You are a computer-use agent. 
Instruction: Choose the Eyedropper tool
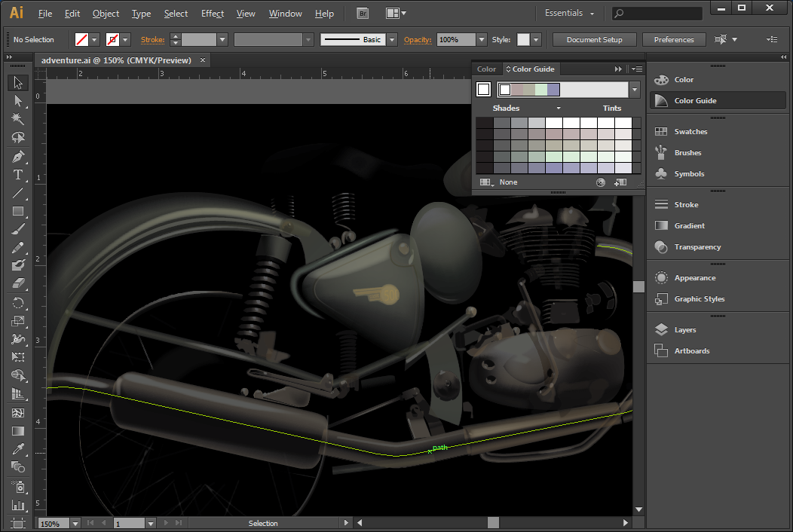[x=18, y=449]
